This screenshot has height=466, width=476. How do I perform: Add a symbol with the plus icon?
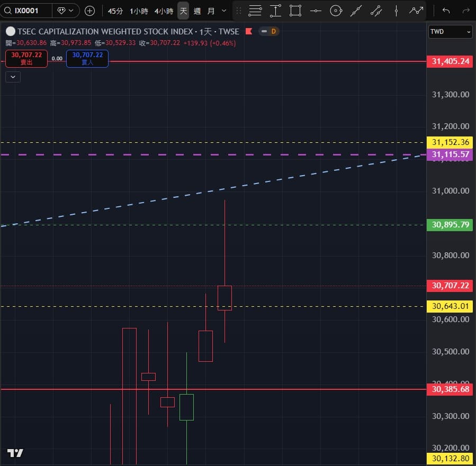pos(89,11)
